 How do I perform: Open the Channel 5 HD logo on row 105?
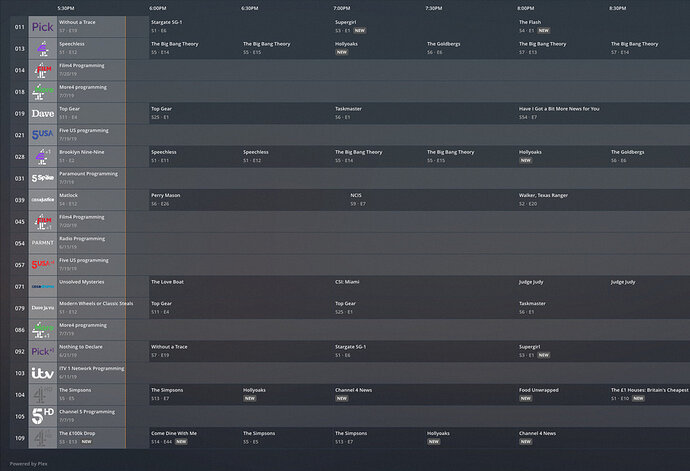43,416
